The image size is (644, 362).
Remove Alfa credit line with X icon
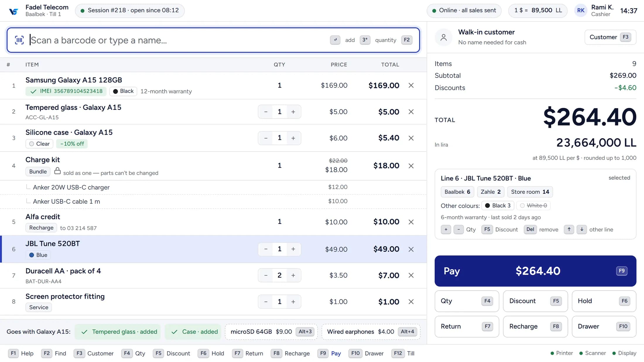(411, 222)
